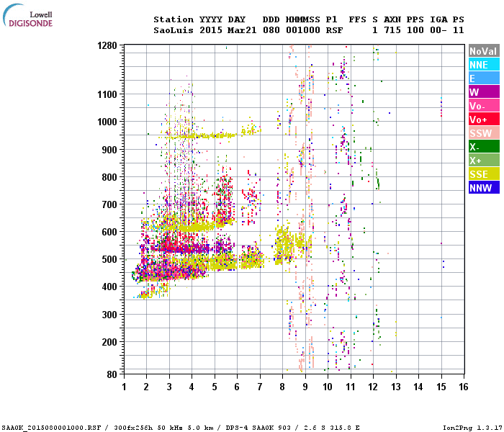The image size is (504, 432).
Task: Click the frequency axis label 16
Action: (463, 387)
